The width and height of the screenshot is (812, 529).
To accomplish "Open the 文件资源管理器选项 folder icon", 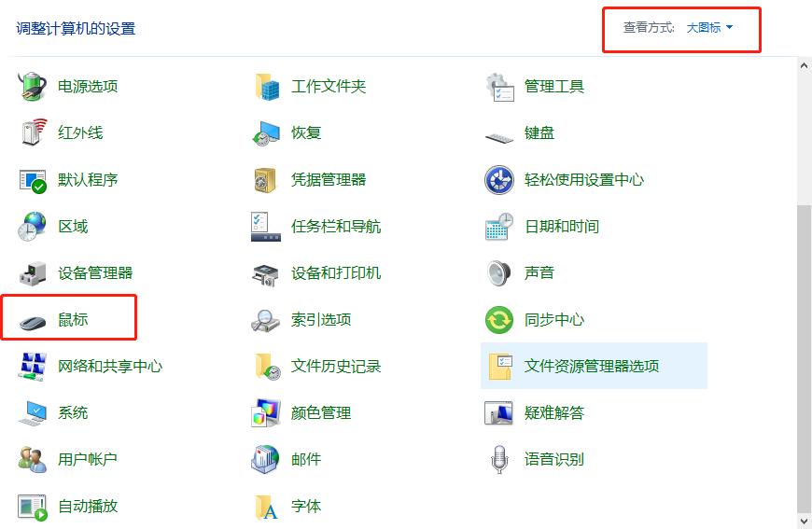I will tap(499, 367).
